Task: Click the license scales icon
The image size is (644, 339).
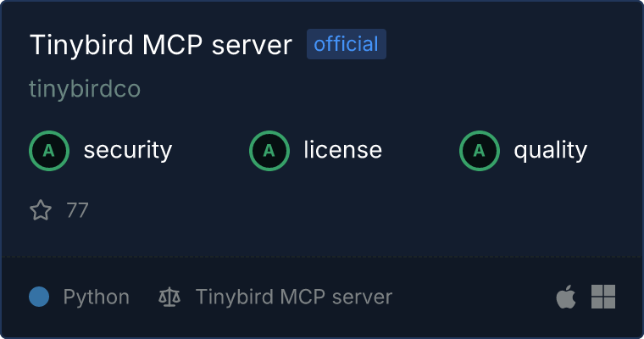Action: [169, 297]
